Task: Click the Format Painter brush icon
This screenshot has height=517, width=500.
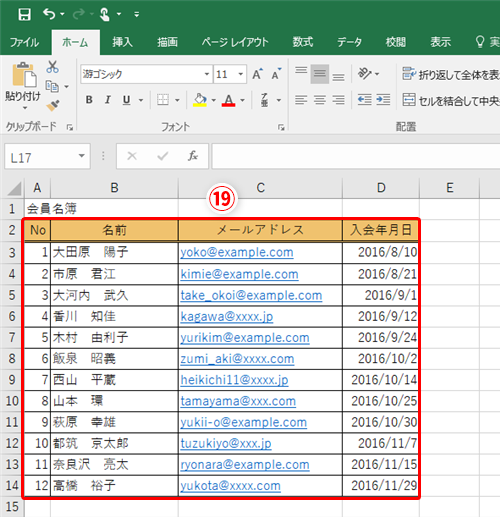Action: [53, 106]
